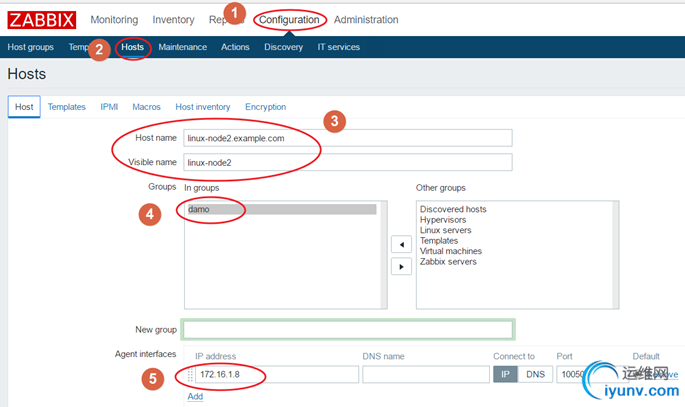The height and width of the screenshot is (407, 685).
Task: Select damo in In groups
Action: (x=281, y=209)
